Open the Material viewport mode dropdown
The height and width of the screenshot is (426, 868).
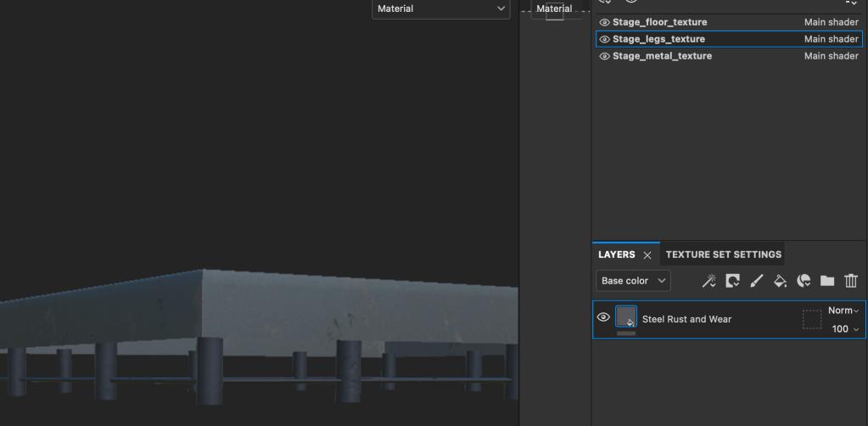pos(440,8)
